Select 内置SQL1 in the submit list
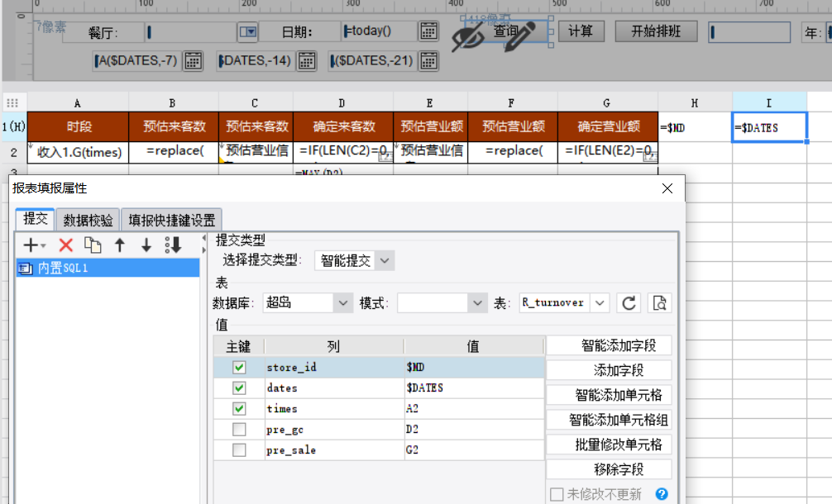This screenshot has width=832, height=504. tap(63, 268)
